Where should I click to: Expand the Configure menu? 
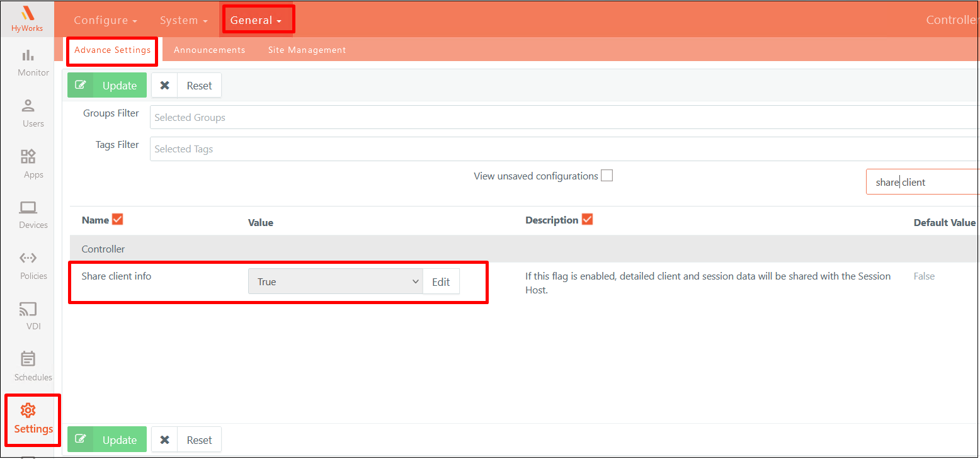(105, 20)
